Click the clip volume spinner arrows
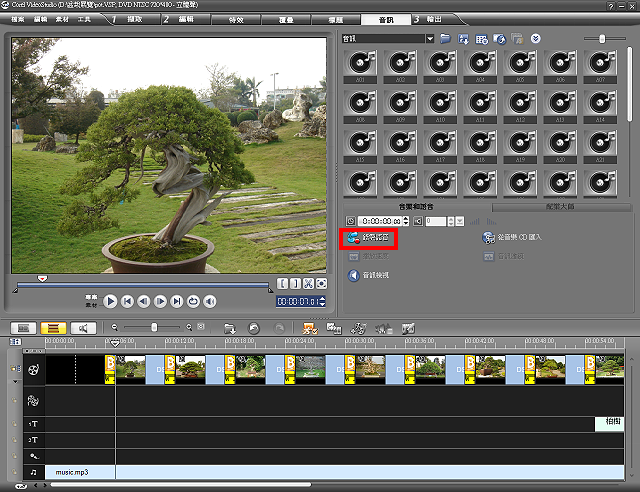This screenshot has height=492, width=640. pyautogui.click(x=451, y=221)
